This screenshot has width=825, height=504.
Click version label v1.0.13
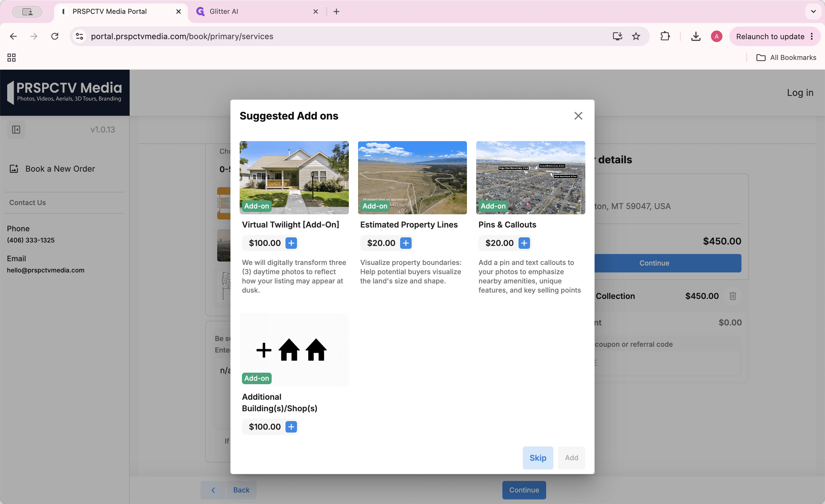(103, 130)
